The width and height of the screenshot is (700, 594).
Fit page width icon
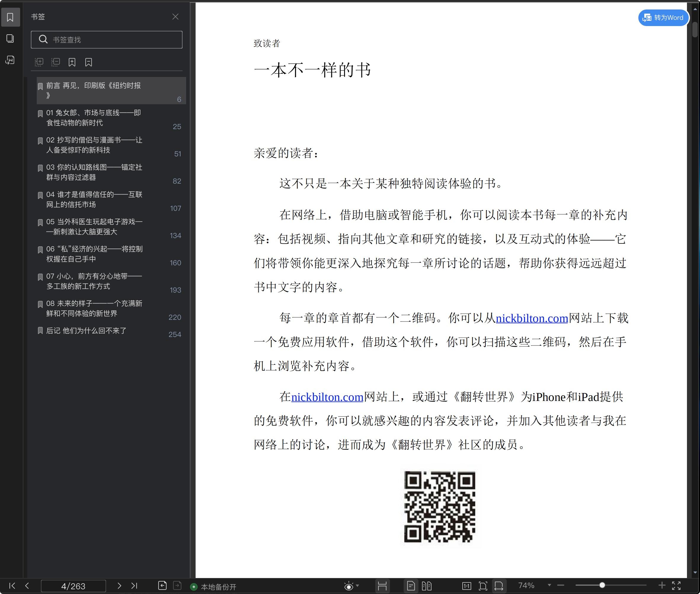click(x=499, y=586)
